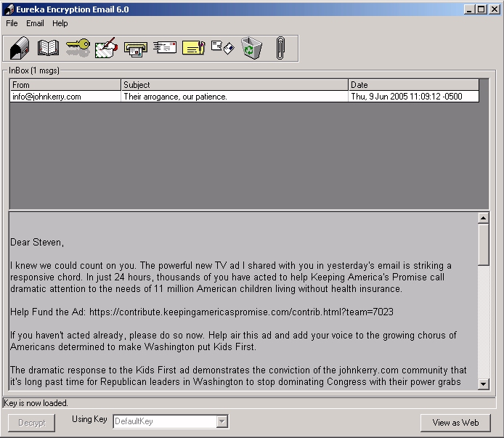Click the recycle bin delete icon
The width and height of the screenshot is (504, 438).
[251, 48]
